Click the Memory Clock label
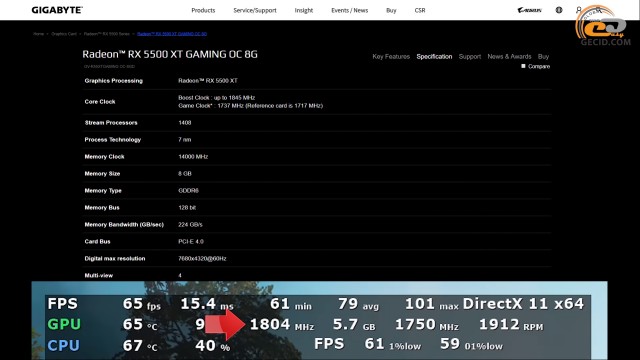This screenshot has width=640, height=360. (104, 157)
